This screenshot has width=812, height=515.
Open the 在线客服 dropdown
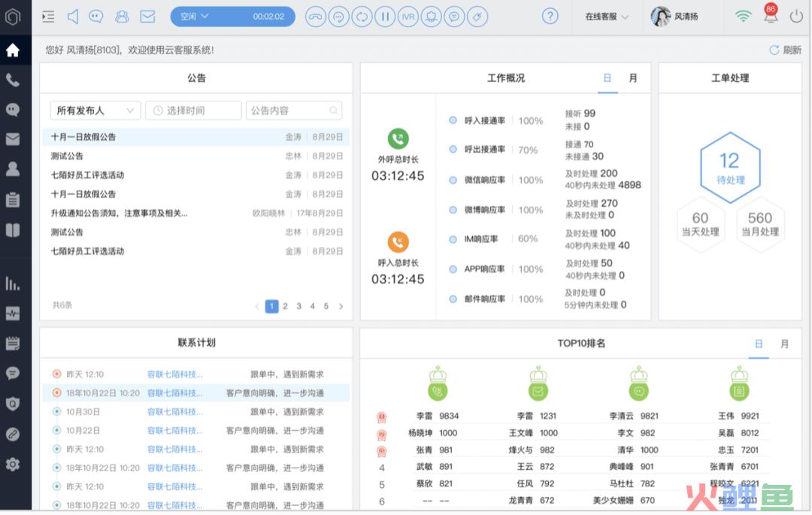(607, 17)
